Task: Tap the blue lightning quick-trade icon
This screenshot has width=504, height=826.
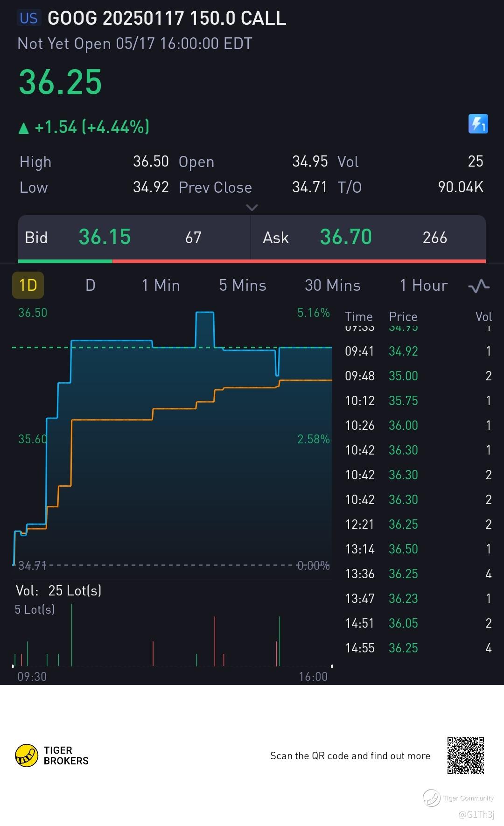Action: point(478,124)
